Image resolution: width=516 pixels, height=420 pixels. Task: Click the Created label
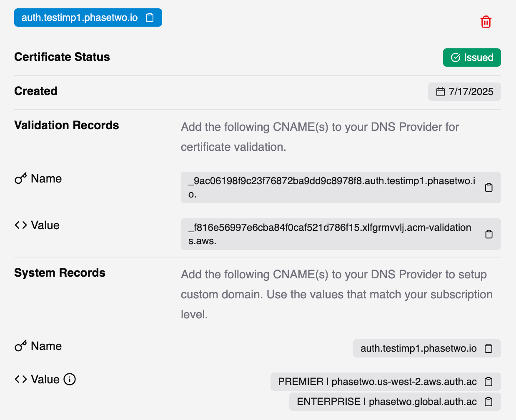(x=36, y=91)
